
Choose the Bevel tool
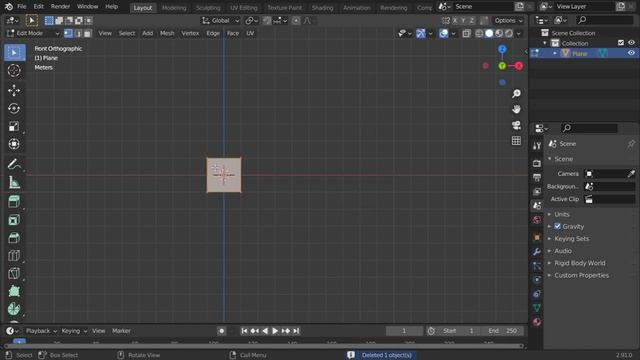(14, 238)
